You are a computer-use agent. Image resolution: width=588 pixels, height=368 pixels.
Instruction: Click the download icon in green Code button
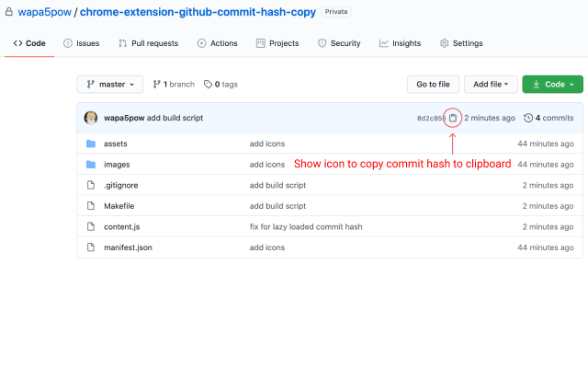537,84
